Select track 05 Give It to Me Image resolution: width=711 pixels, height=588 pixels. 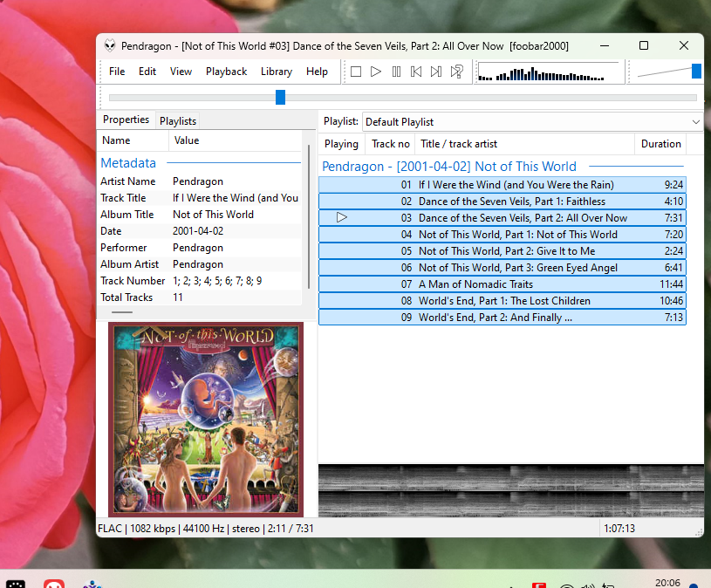[502, 251]
